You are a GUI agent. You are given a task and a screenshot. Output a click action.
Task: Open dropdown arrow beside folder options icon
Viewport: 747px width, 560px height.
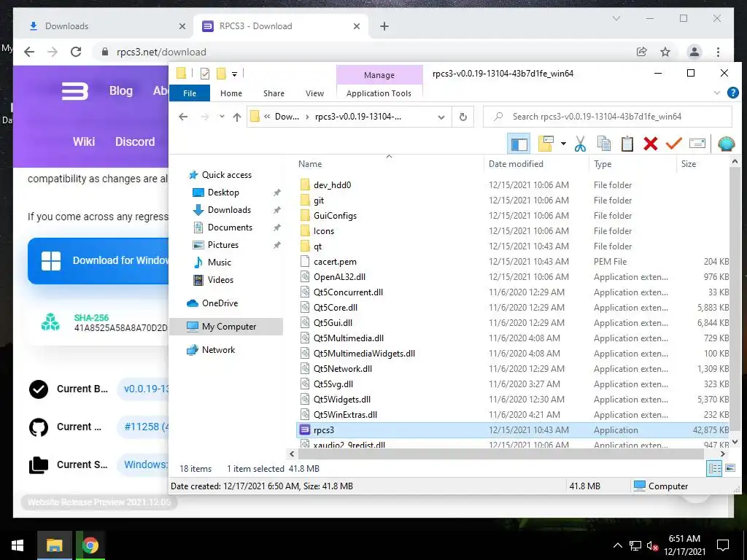[563, 144]
